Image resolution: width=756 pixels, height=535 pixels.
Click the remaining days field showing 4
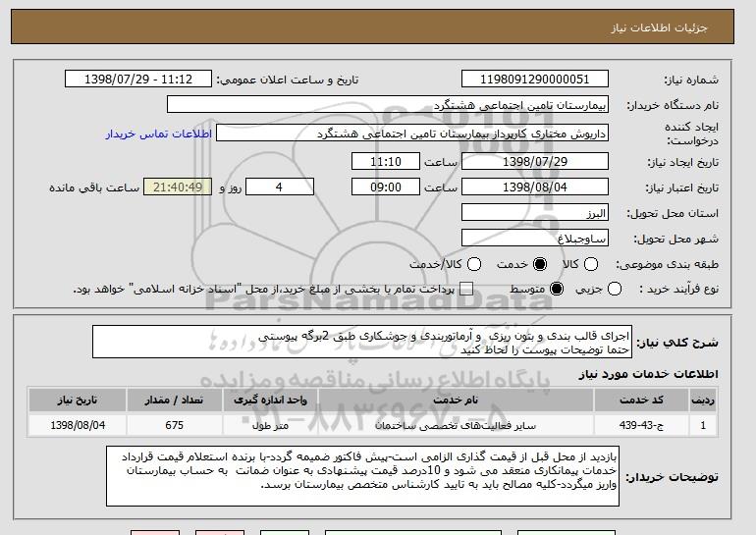click(x=280, y=187)
